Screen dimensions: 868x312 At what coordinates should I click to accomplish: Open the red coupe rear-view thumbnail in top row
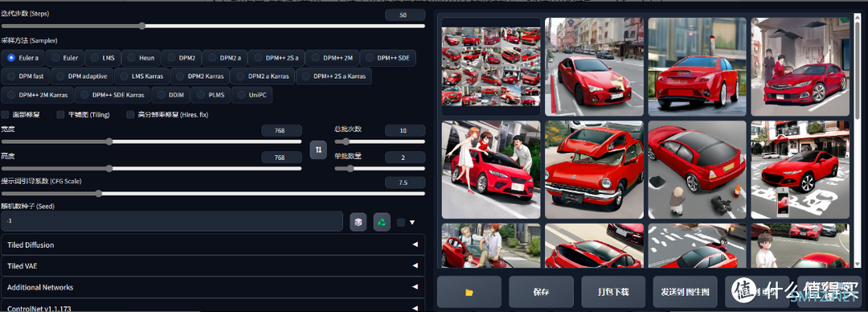click(697, 67)
